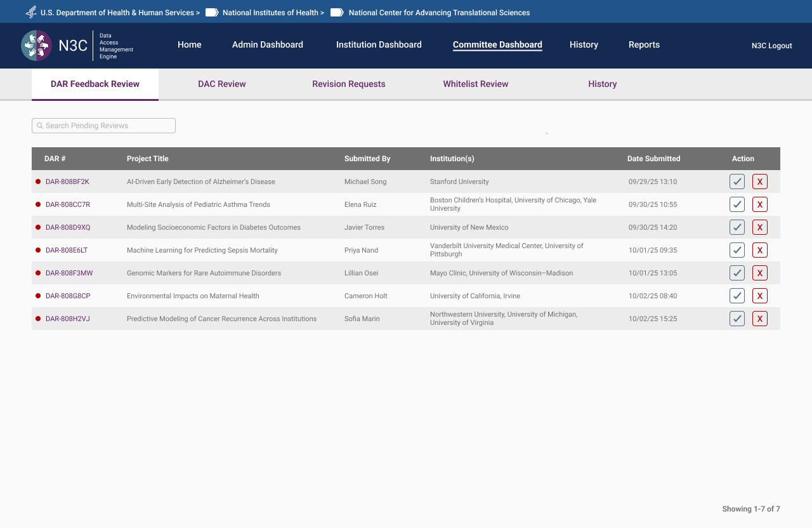The width and height of the screenshot is (812, 528).
Task: Open the DAR-808F3MW request link
Action: pyautogui.click(x=69, y=273)
